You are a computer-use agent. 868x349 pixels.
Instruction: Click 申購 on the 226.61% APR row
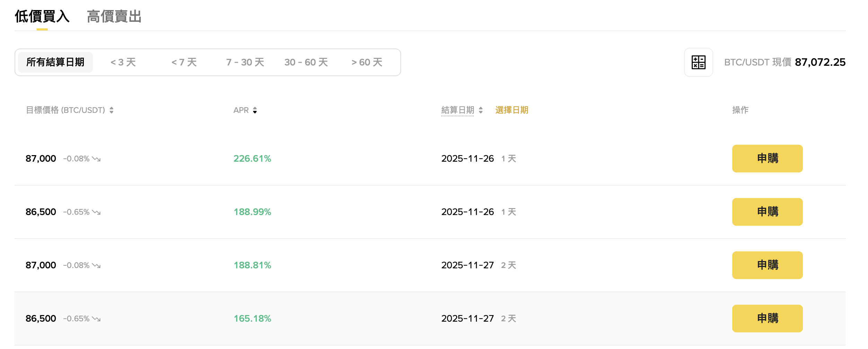coord(767,158)
